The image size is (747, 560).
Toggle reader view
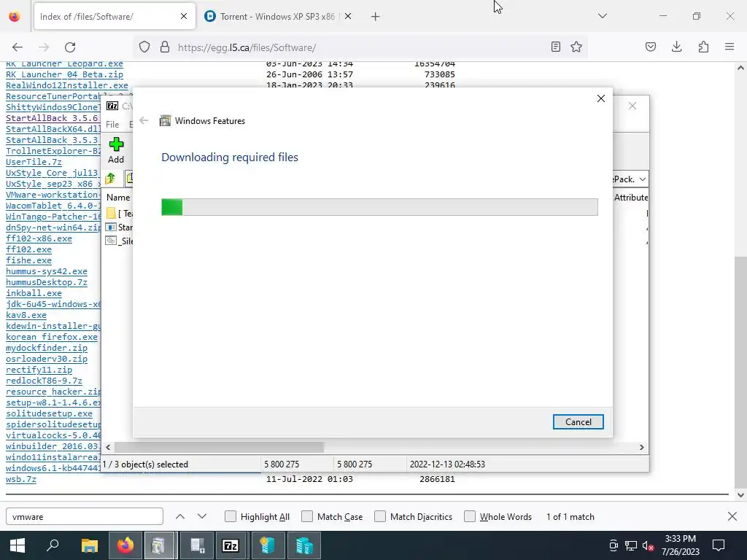[555, 47]
